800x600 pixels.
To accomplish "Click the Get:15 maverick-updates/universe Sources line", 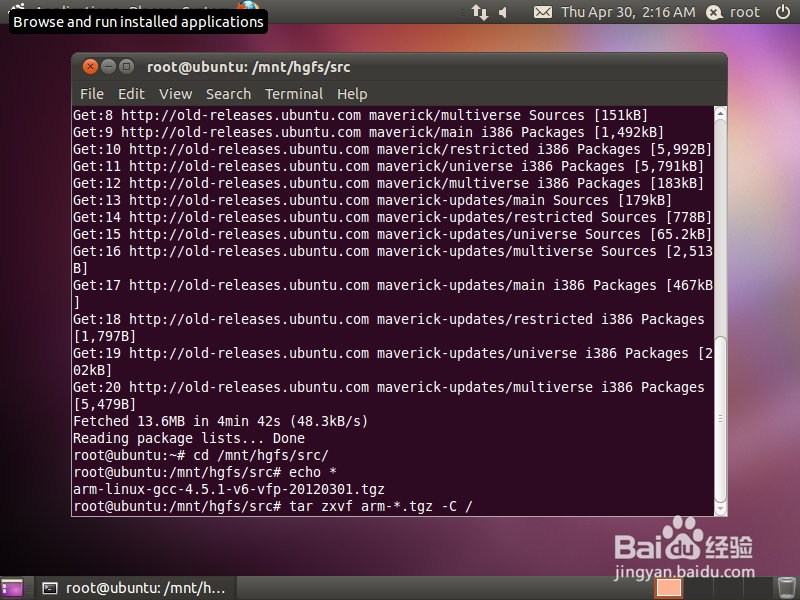I will point(392,234).
